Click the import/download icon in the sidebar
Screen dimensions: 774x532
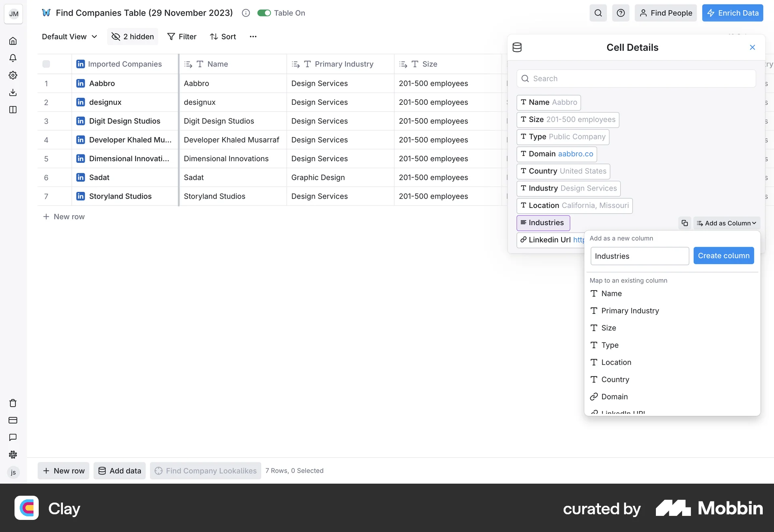[13, 92]
